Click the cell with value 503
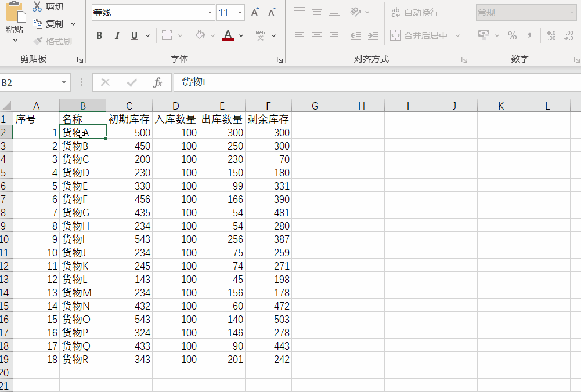This screenshot has height=392, width=581. [268, 319]
